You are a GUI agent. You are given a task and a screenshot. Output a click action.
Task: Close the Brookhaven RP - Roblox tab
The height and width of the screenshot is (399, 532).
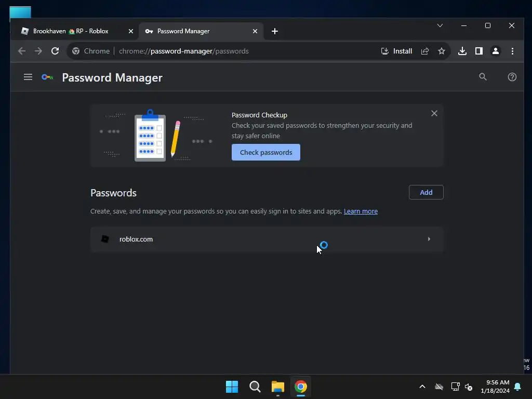[130, 31]
